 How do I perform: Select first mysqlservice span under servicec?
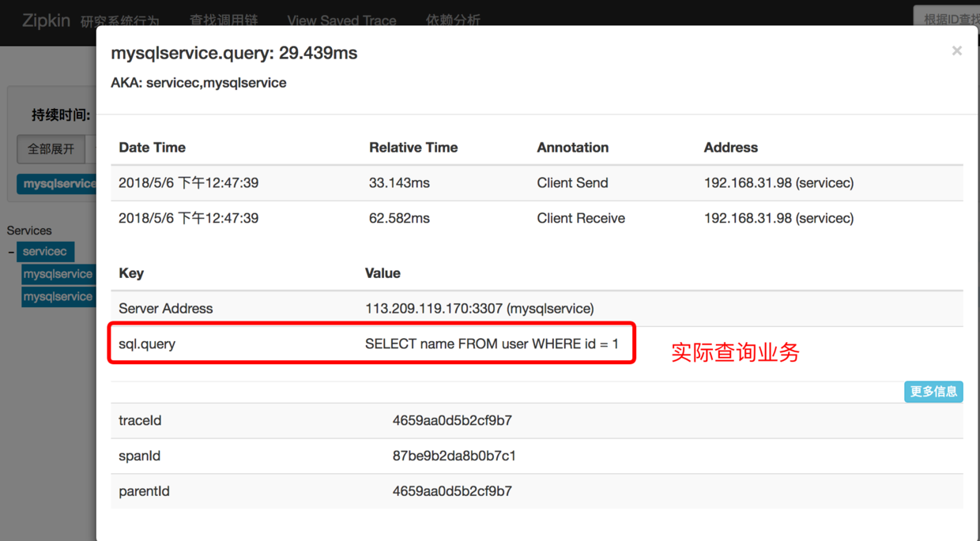tap(58, 274)
